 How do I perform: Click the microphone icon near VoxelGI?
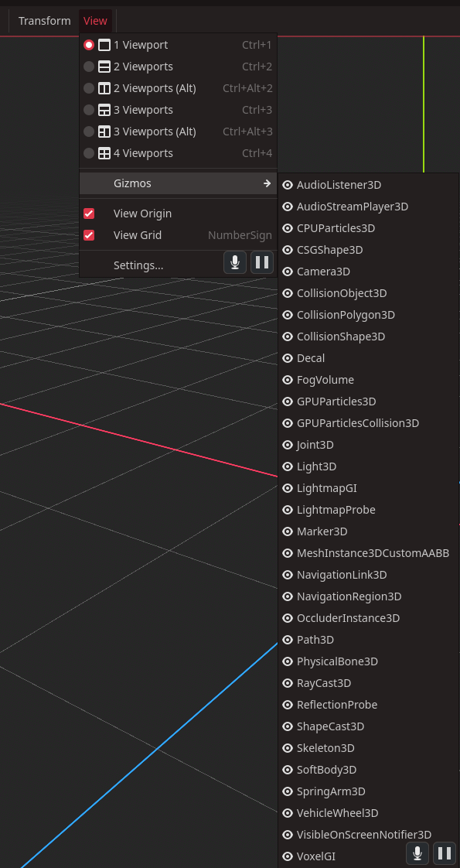point(417,853)
